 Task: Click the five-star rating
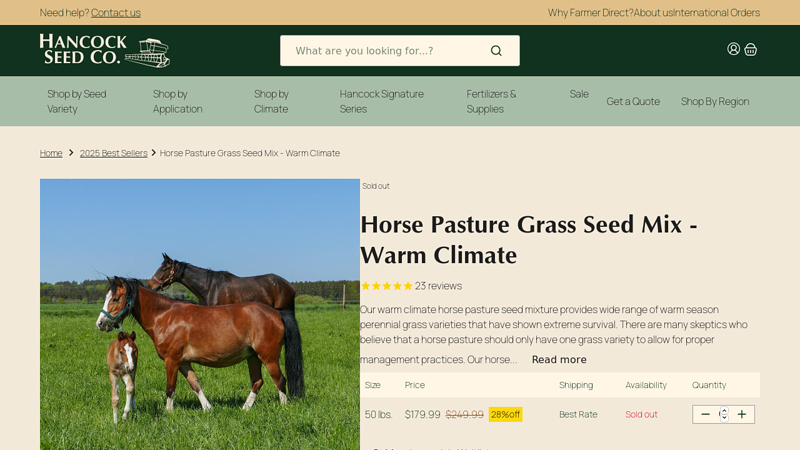387,286
